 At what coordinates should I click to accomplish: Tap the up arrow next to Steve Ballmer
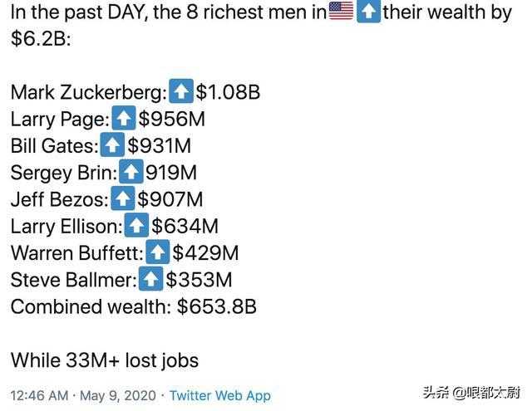[150, 279]
